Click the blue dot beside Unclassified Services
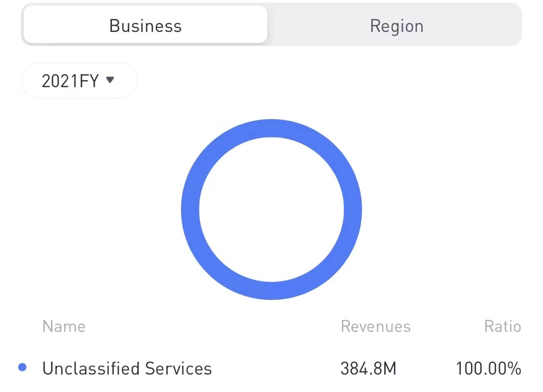The height and width of the screenshot is (392, 543). (x=23, y=367)
